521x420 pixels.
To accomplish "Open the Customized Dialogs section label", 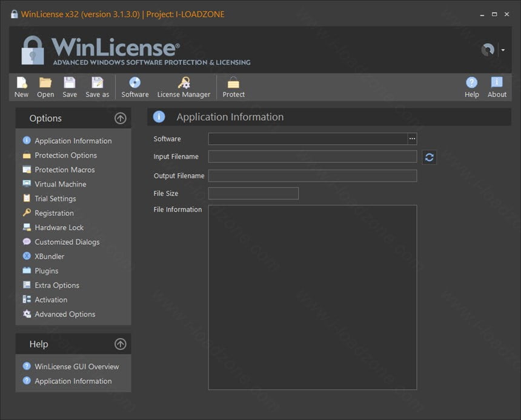I will point(67,242).
